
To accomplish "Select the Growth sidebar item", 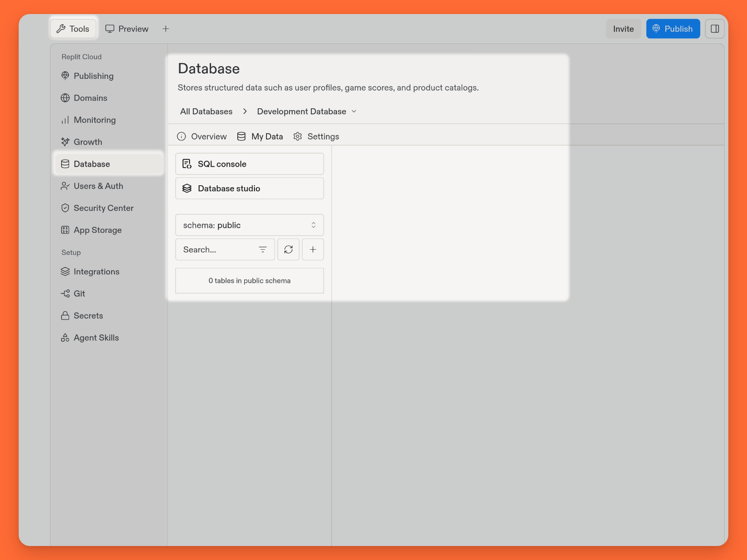I will tap(108, 142).
